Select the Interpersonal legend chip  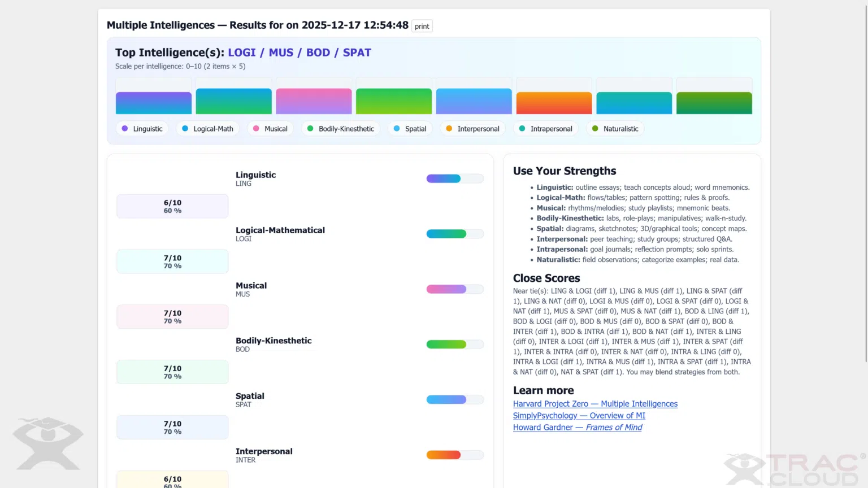[x=472, y=129]
